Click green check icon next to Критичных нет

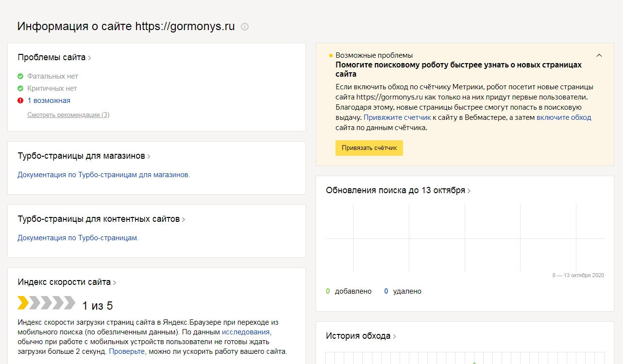pyautogui.click(x=20, y=88)
